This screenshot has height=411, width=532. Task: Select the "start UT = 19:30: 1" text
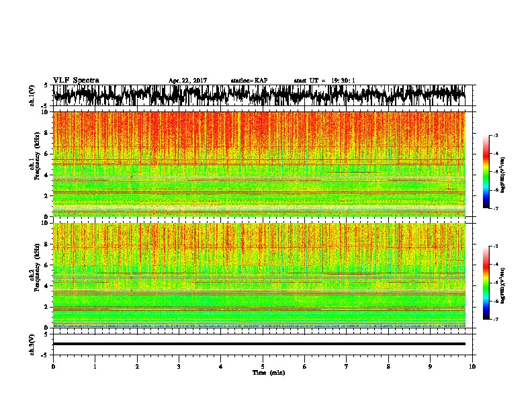(x=324, y=81)
